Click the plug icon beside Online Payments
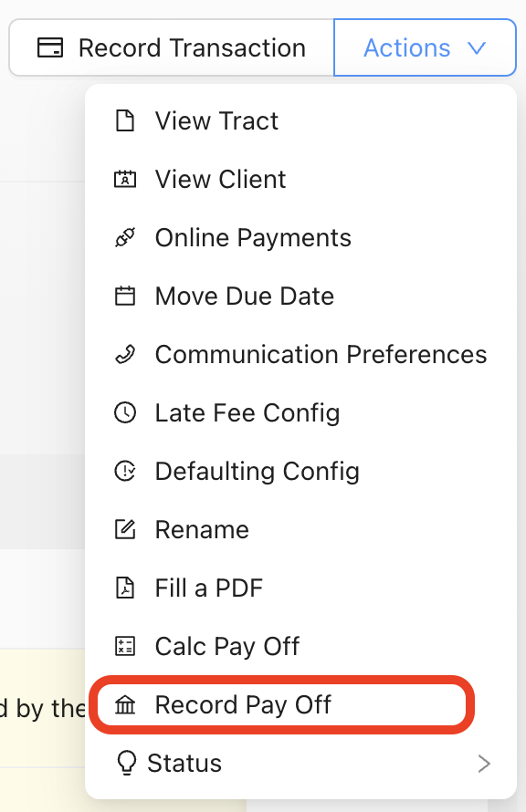The height and width of the screenshot is (812, 526). pos(125,238)
